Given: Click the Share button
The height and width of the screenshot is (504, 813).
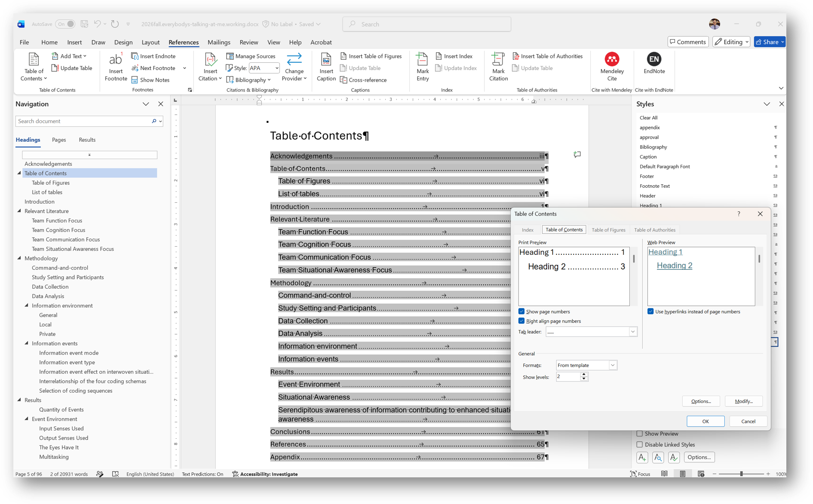Looking at the screenshot, I should click(770, 42).
